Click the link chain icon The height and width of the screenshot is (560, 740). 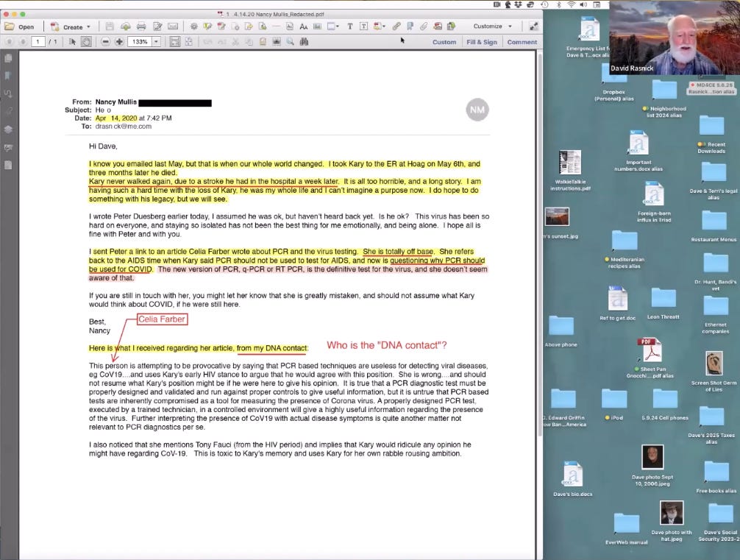tap(396, 26)
